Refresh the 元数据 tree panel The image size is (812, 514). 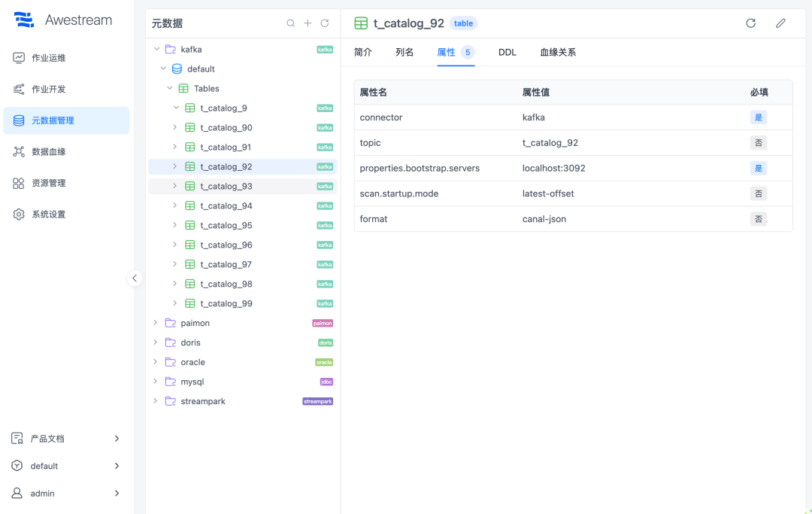pyautogui.click(x=325, y=23)
